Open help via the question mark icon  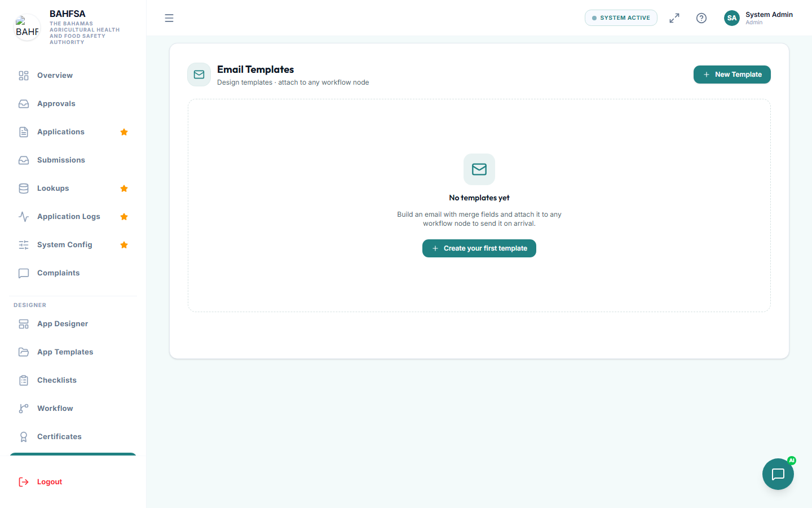[x=701, y=18]
